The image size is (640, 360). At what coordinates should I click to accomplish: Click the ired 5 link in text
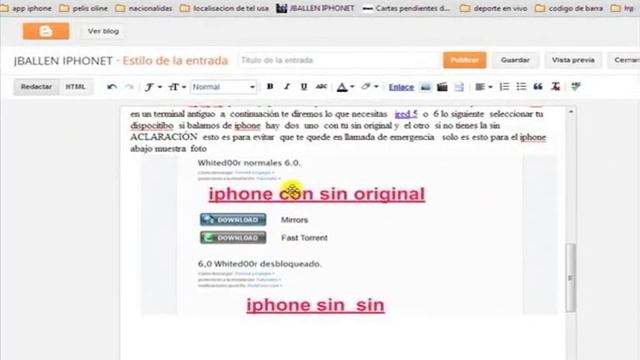click(x=406, y=114)
